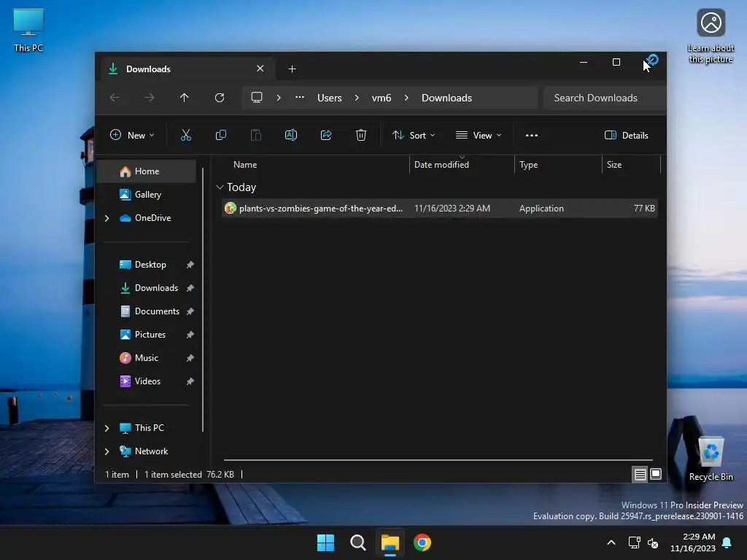Click the Forward navigation arrow
The height and width of the screenshot is (560, 747).
tap(150, 98)
